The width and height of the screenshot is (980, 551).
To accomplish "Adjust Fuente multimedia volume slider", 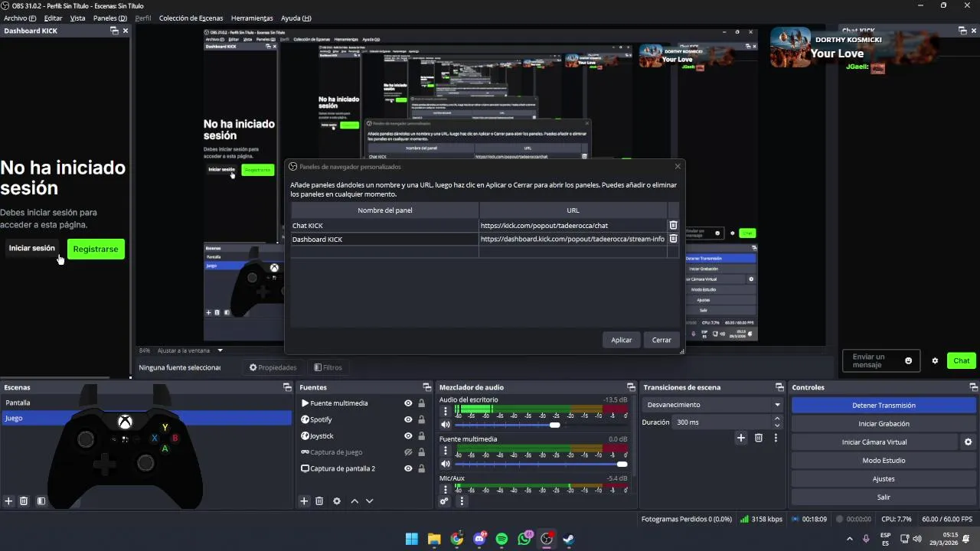I will [541, 464].
